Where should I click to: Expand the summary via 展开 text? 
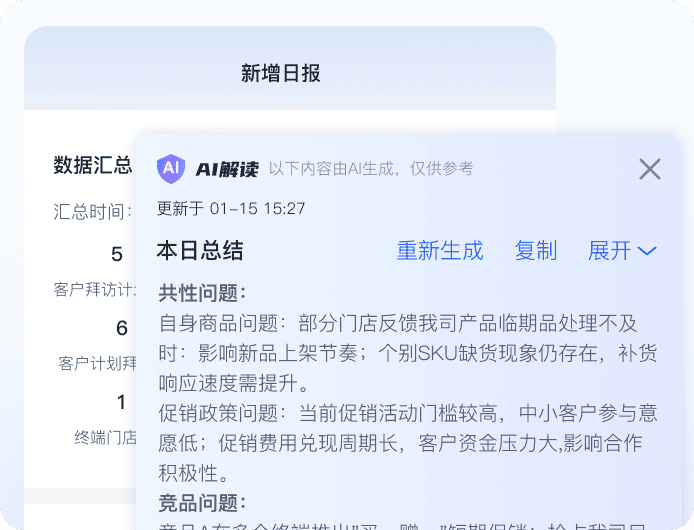609,251
